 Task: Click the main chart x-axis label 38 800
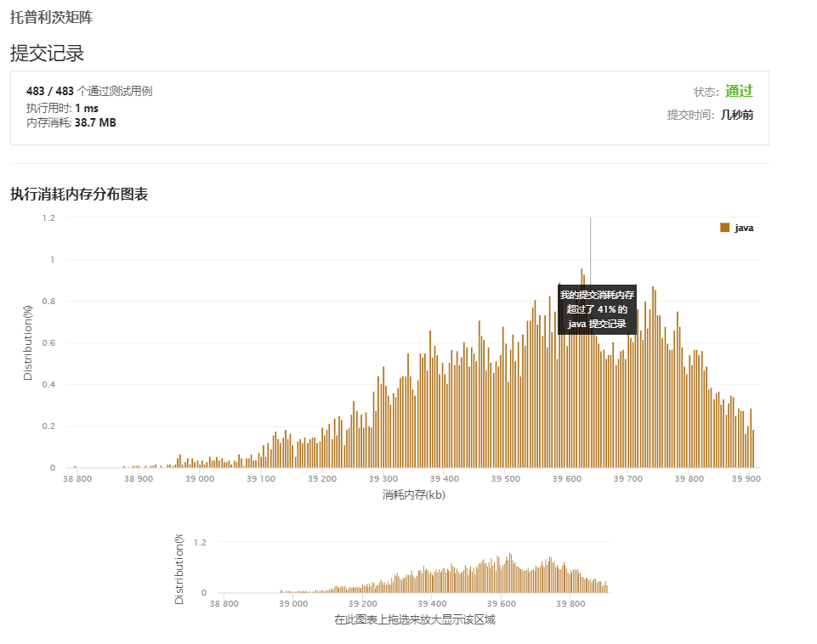point(77,478)
